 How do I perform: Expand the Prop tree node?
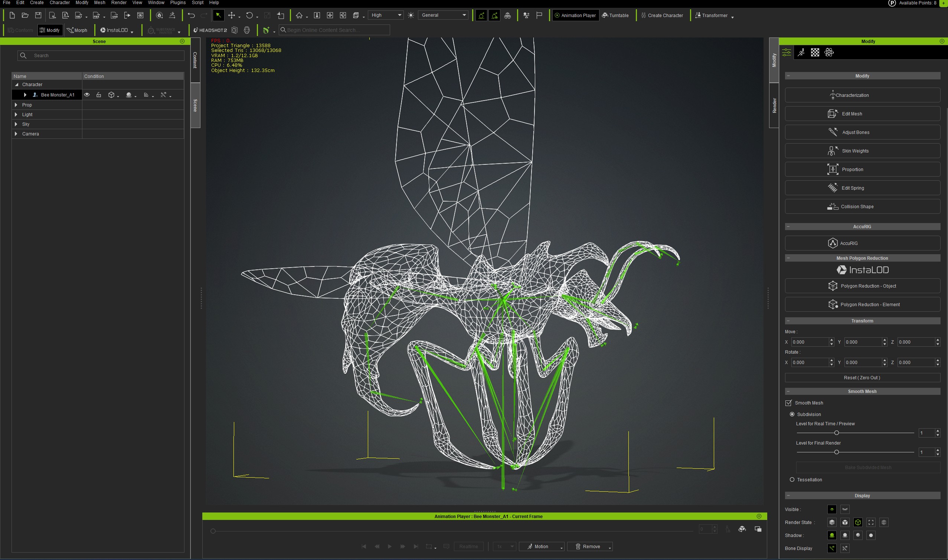click(x=16, y=105)
